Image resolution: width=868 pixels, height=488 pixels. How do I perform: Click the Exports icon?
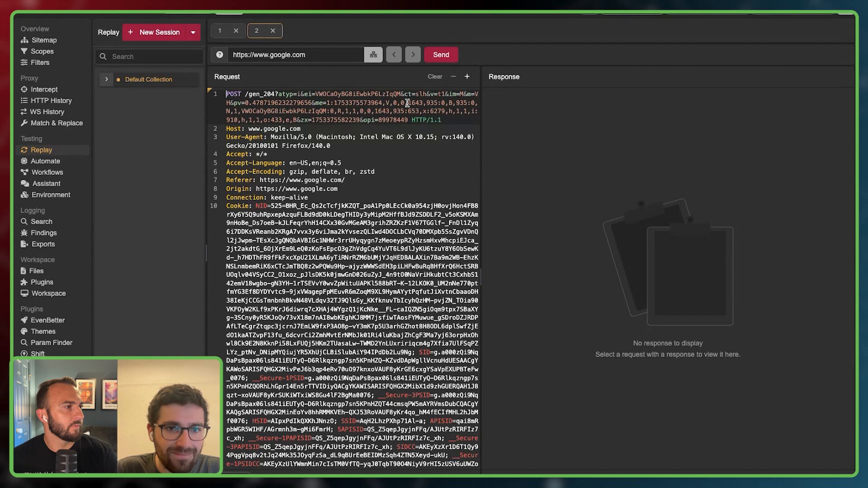coord(24,244)
